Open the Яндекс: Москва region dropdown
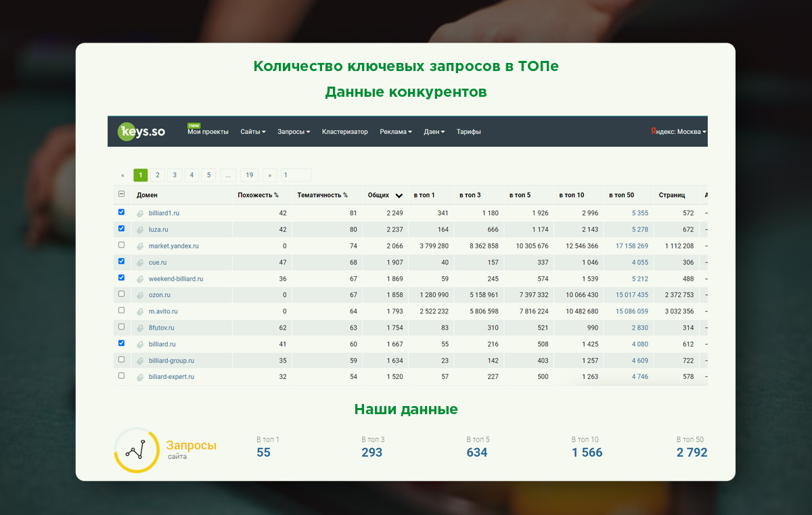 pyautogui.click(x=678, y=132)
